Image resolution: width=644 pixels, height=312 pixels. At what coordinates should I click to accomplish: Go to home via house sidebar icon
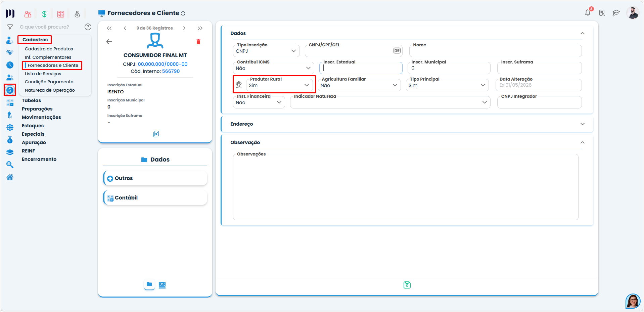pyautogui.click(x=10, y=177)
